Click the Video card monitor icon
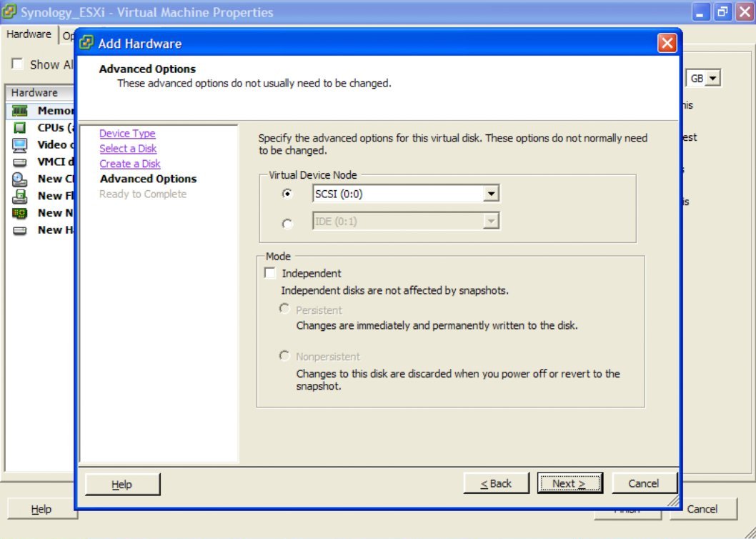This screenshot has width=756, height=539. [20, 145]
